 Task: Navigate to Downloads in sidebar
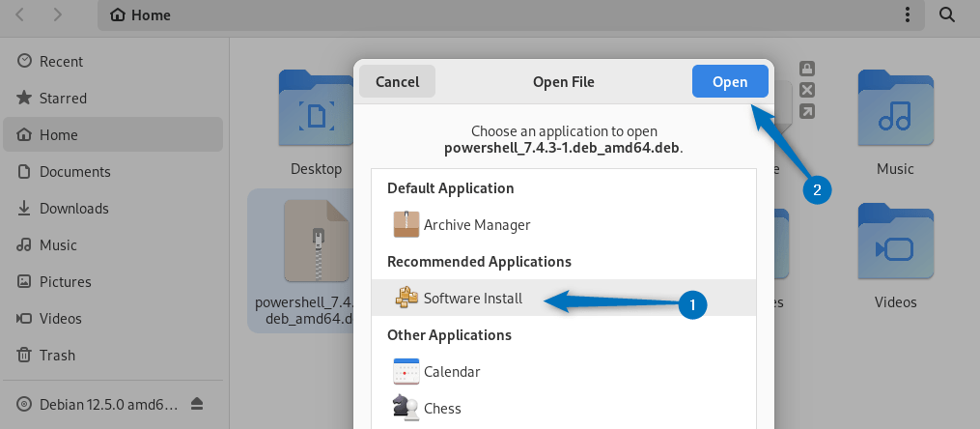[73, 209]
